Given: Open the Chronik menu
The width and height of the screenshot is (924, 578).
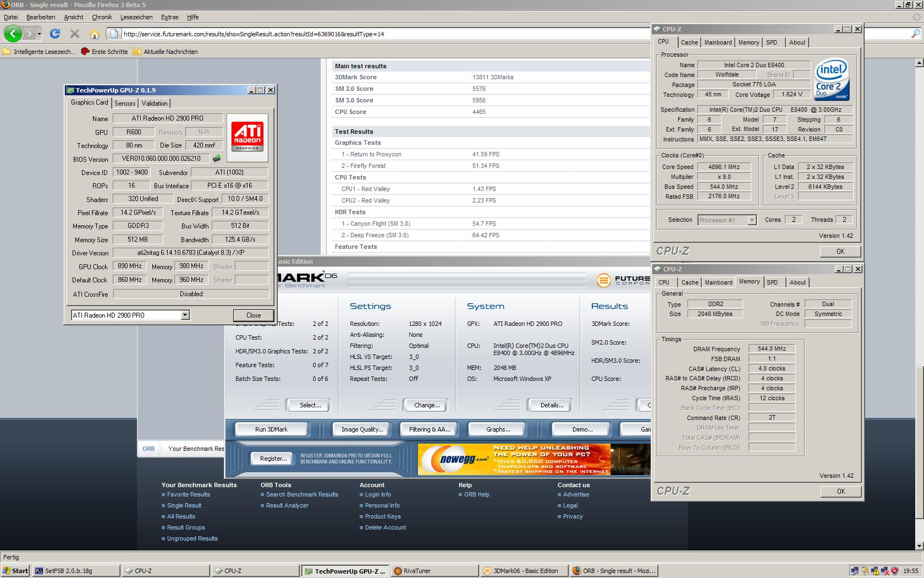Looking at the screenshot, I should tap(102, 17).
